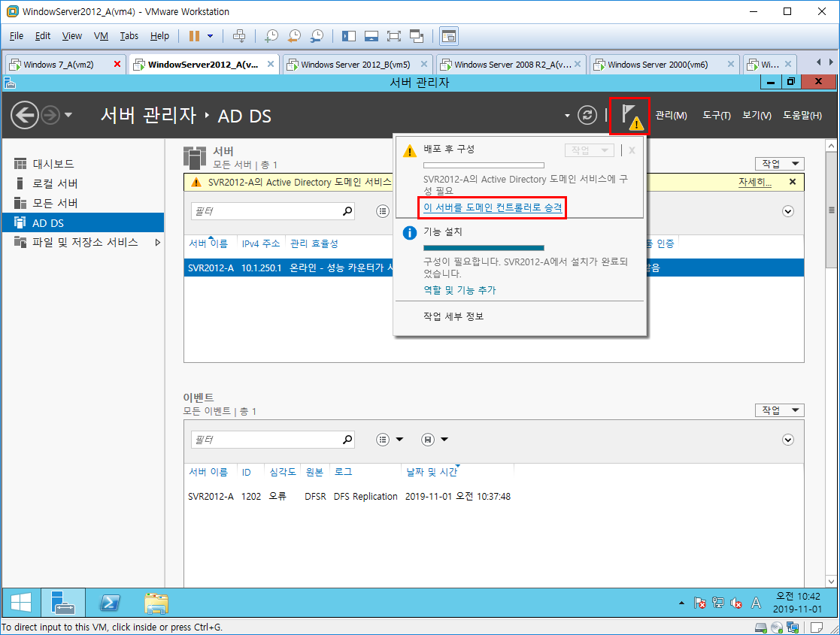Dismiss the yellow warning bar

coord(793,182)
